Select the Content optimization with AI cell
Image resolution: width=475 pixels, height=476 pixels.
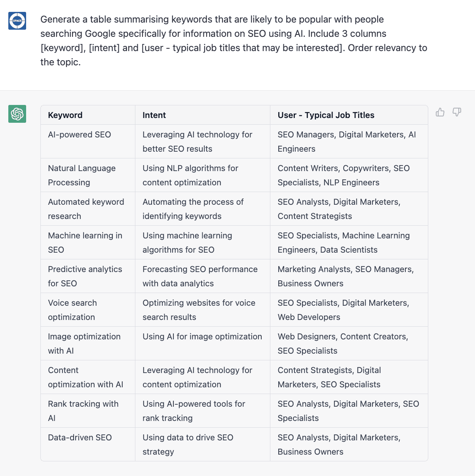tap(85, 377)
